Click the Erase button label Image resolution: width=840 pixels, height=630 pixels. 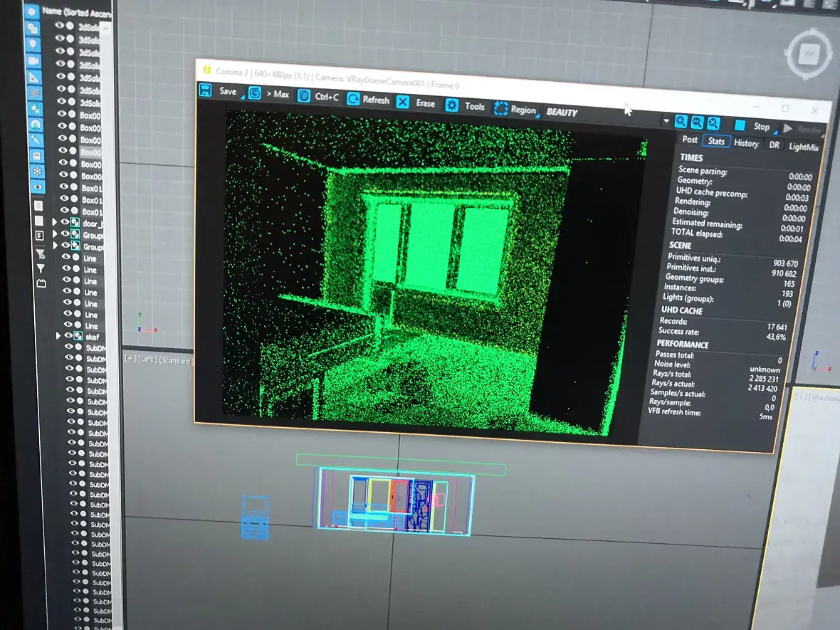coord(426,103)
